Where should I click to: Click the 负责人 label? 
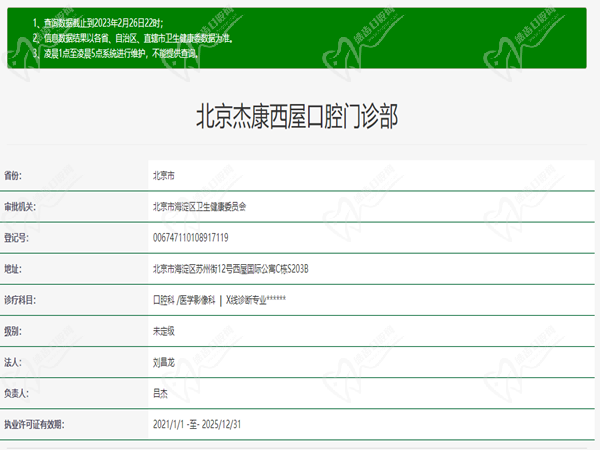coord(16,393)
